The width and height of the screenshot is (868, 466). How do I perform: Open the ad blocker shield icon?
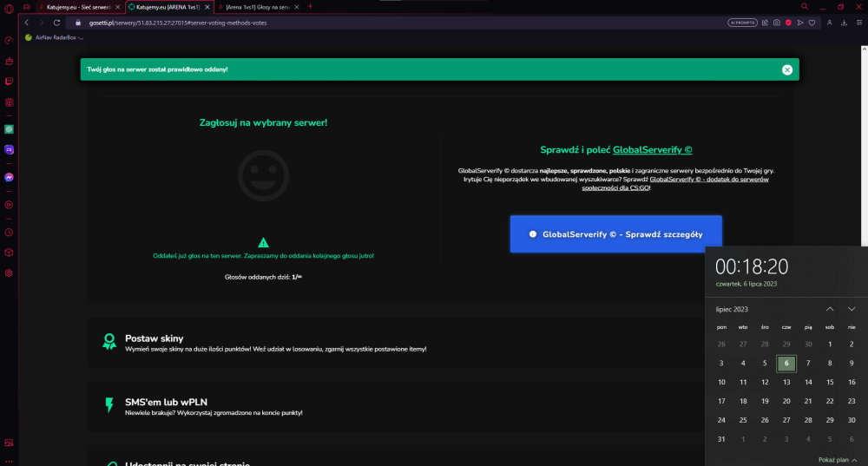pos(788,23)
